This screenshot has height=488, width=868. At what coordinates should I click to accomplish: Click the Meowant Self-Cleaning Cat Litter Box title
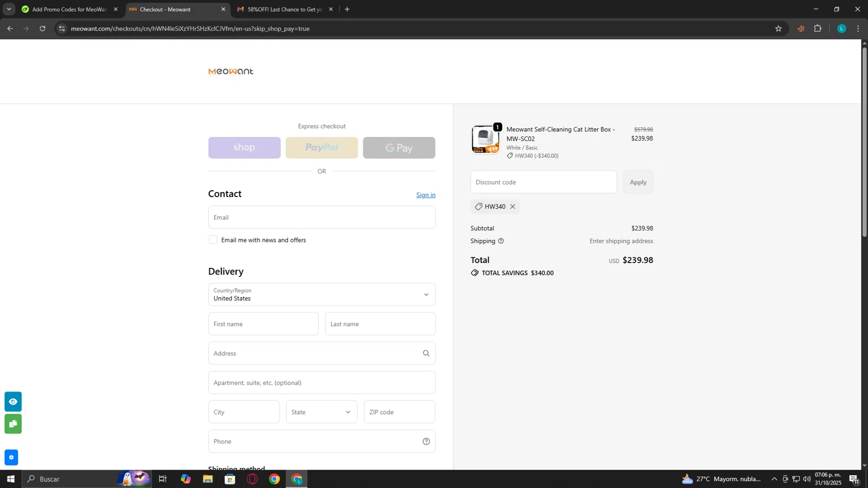click(x=561, y=134)
